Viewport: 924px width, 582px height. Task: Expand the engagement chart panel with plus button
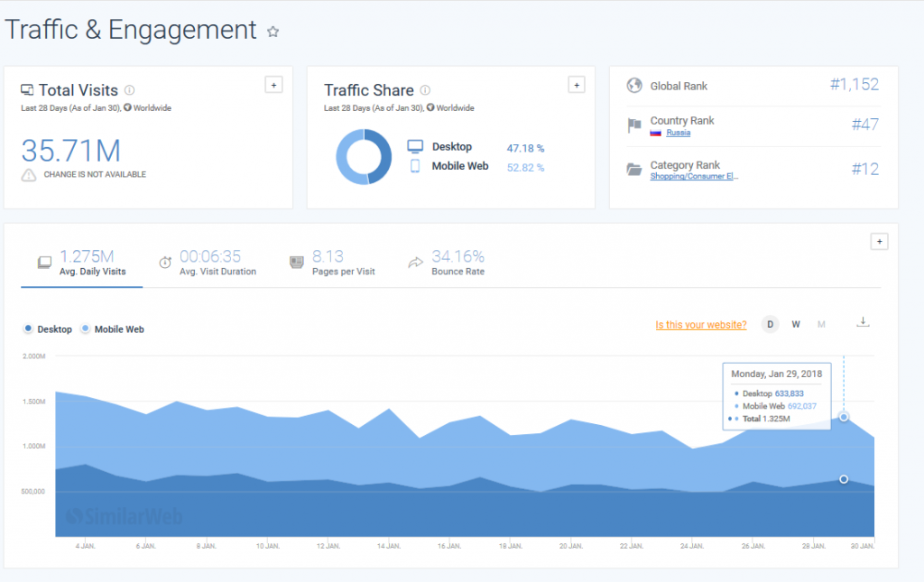pyautogui.click(x=880, y=242)
